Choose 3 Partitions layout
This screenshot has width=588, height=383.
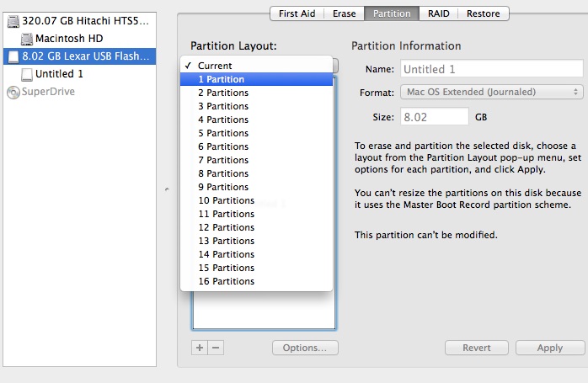(256, 106)
